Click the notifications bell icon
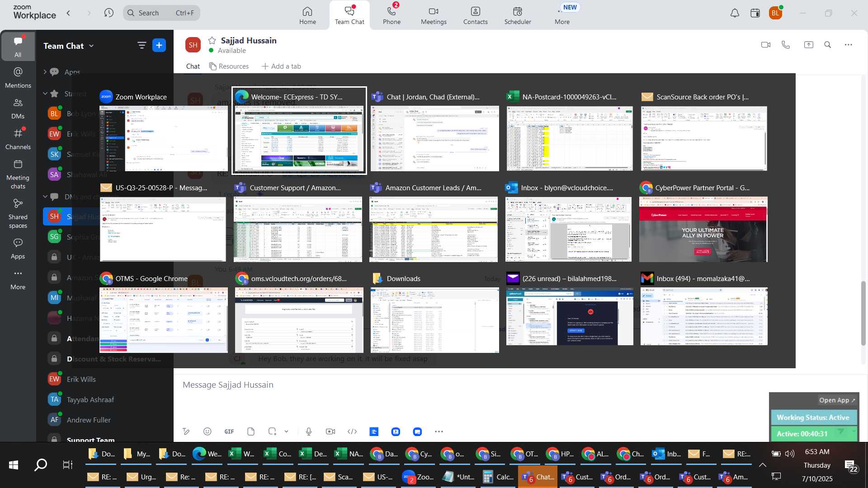868x488 pixels. 735,13
